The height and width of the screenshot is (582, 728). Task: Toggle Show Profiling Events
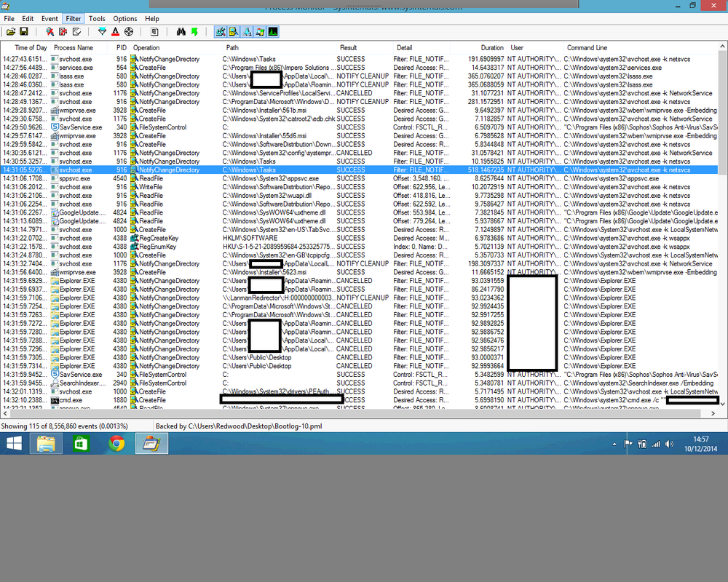(x=273, y=31)
